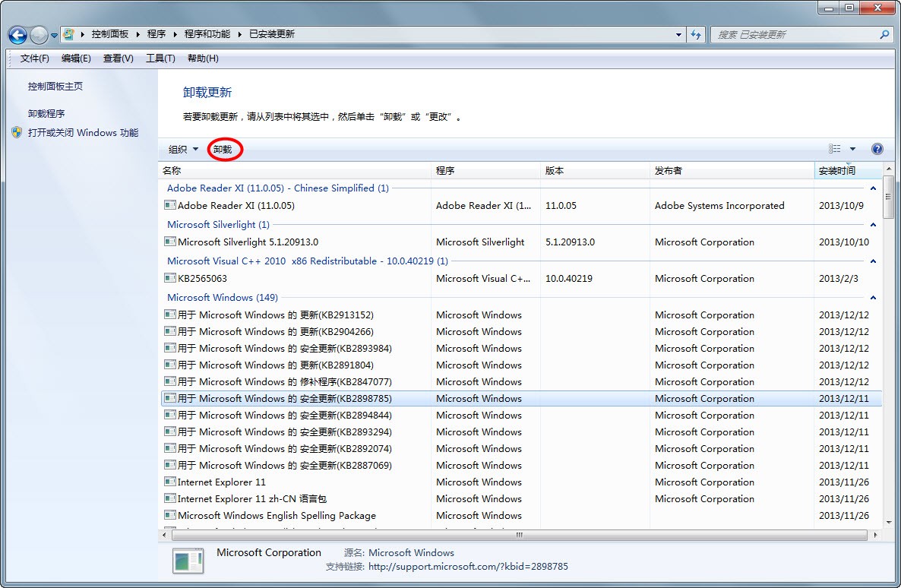The height and width of the screenshot is (588, 901).
Task: Sort by the 安装时间 column header
Action: [x=837, y=171]
